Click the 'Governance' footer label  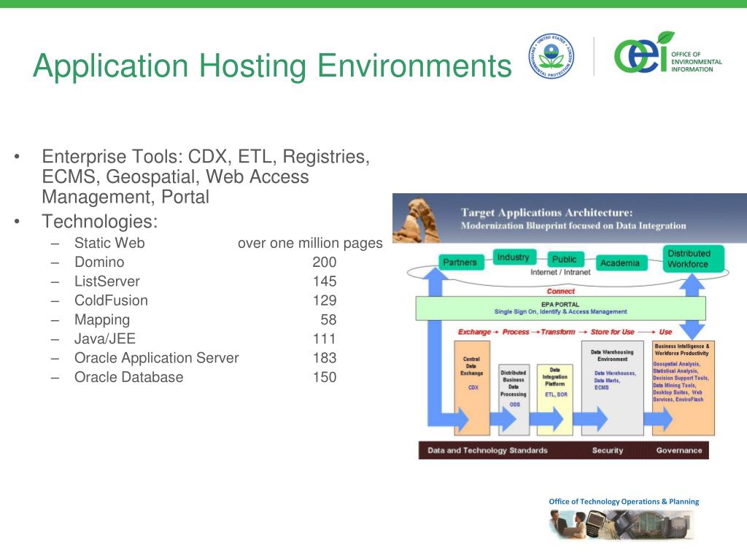tap(679, 450)
